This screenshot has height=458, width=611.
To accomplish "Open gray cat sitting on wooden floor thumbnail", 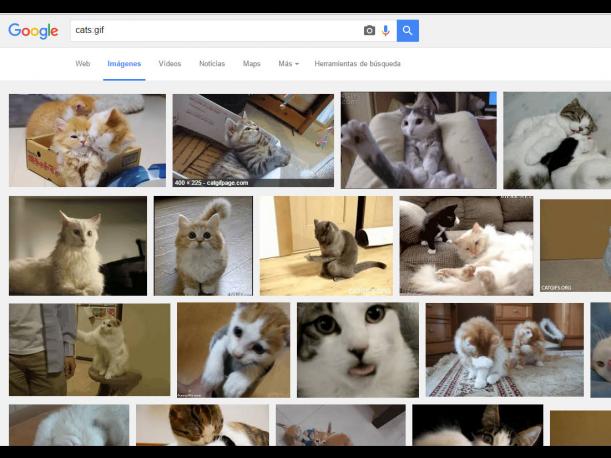I will tap(326, 246).
